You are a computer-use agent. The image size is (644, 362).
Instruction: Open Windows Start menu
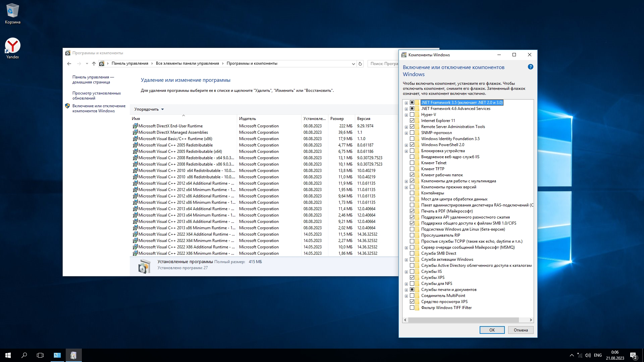pos(8,355)
